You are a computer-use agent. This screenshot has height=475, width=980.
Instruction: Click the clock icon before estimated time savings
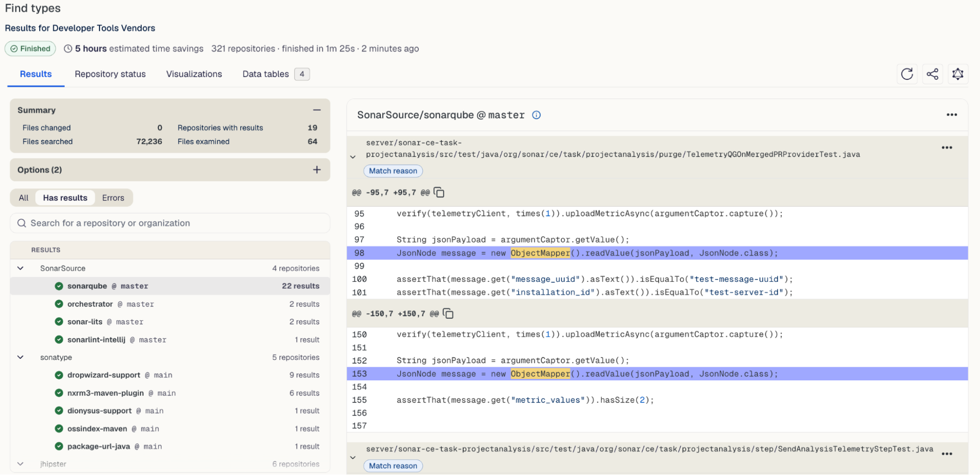click(68, 49)
